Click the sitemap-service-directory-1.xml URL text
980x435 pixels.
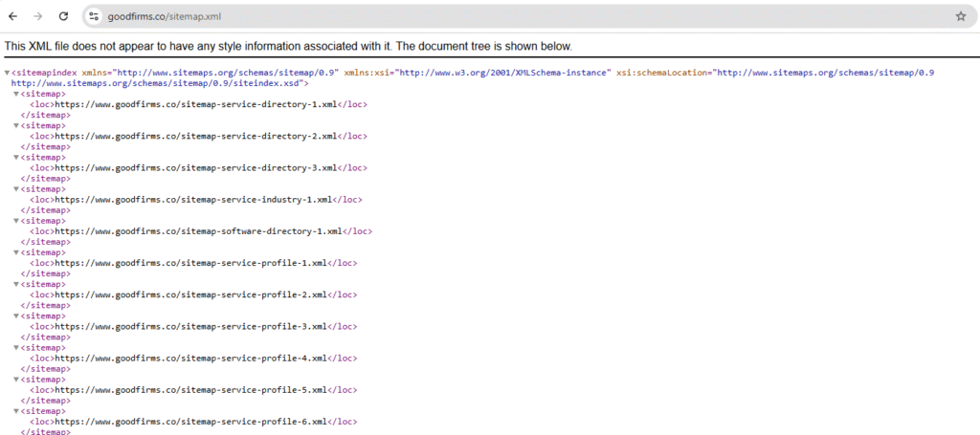[x=196, y=104]
